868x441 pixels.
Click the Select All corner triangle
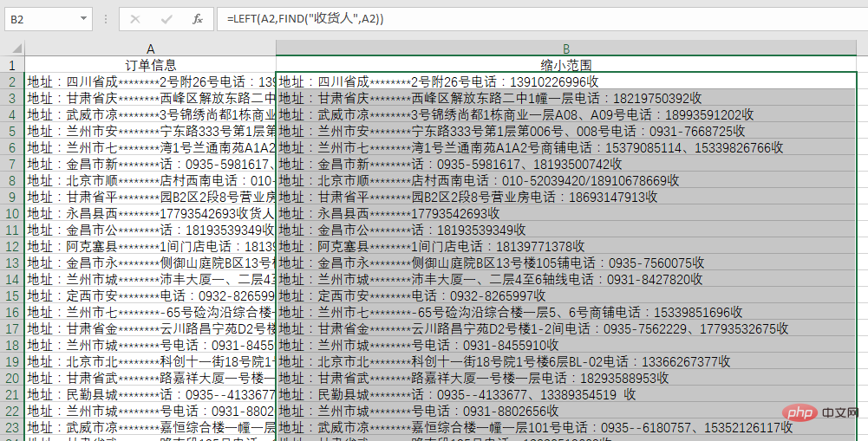[16, 49]
